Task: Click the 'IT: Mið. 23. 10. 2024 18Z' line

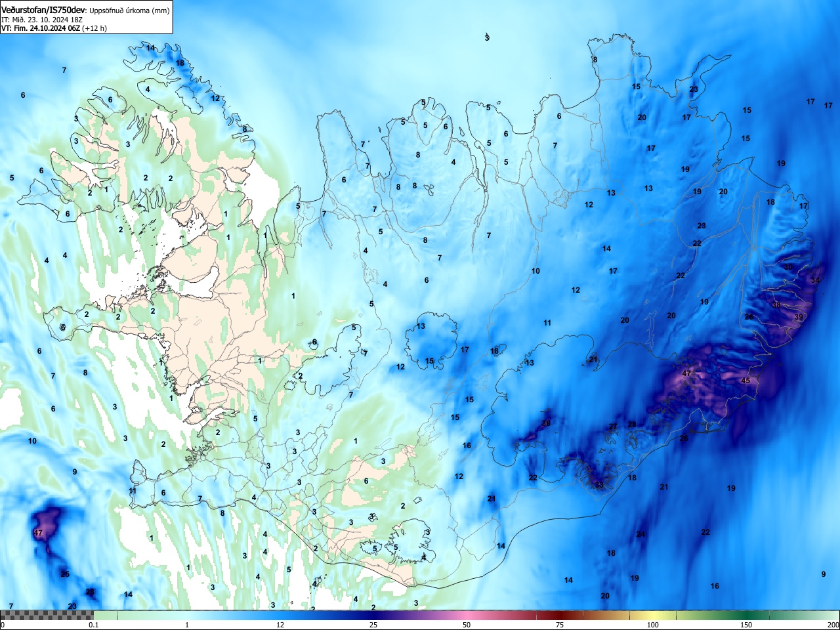Action: (x=42, y=20)
